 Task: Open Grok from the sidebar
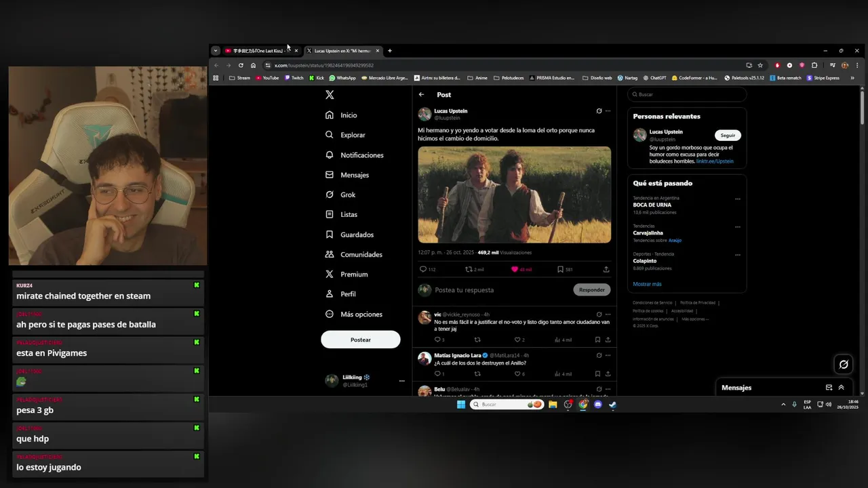(340, 195)
